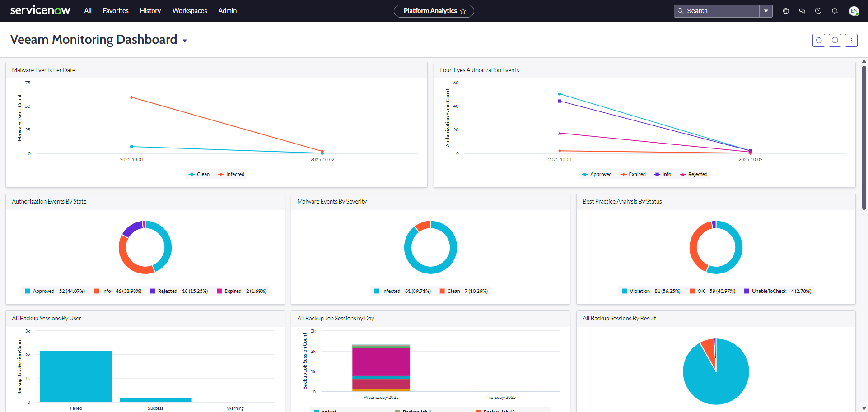The width and height of the screenshot is (868, 412).
Task: Click the globe language icon
Action: 786,11
